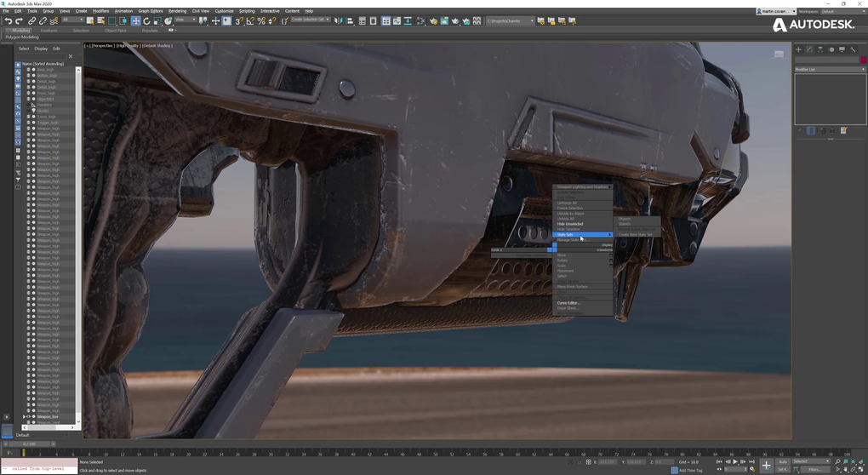Screen dimensions: 868x475
Task: Close the Scene Explorer search with X
Action: (x=71, y=56)
